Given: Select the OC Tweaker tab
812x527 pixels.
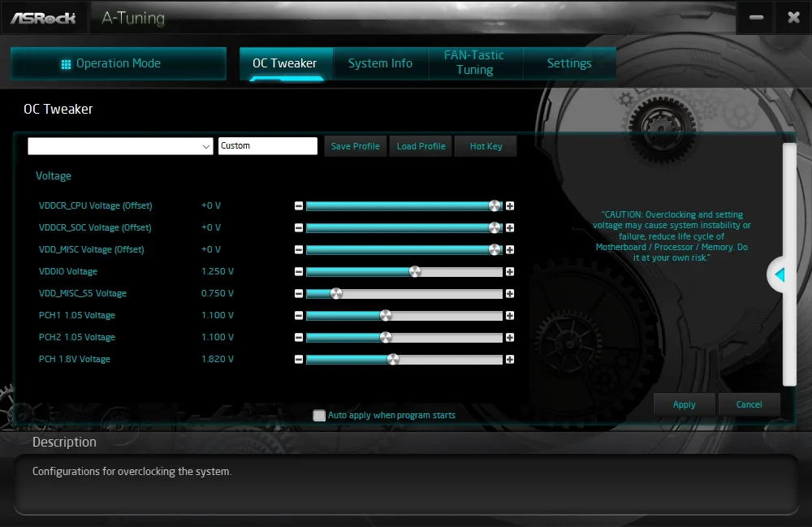Looking at the screenshot, I should click(286, 63).
